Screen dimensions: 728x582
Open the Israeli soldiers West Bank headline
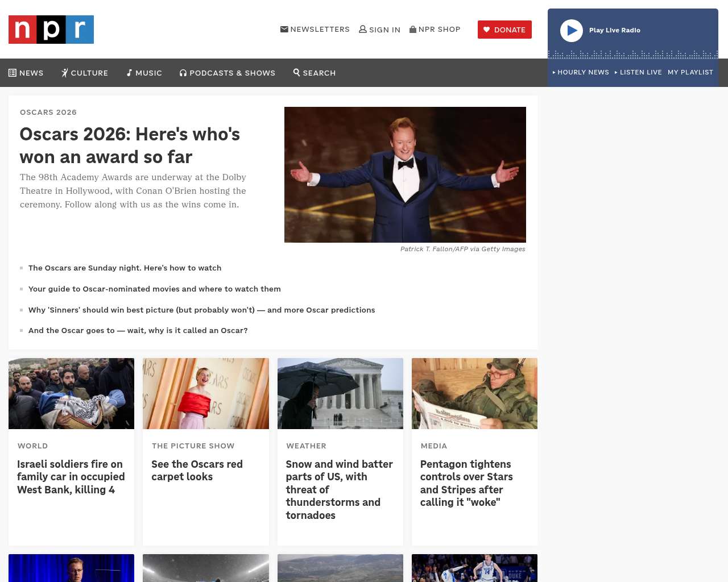pyautogui.click(x=71, y=477)
